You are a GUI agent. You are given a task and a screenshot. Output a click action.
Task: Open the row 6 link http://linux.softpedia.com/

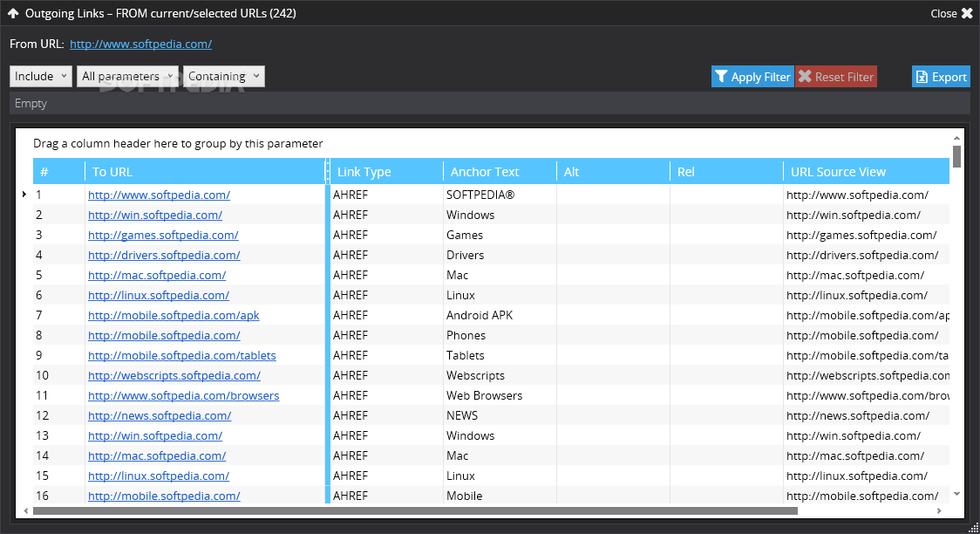159,295
